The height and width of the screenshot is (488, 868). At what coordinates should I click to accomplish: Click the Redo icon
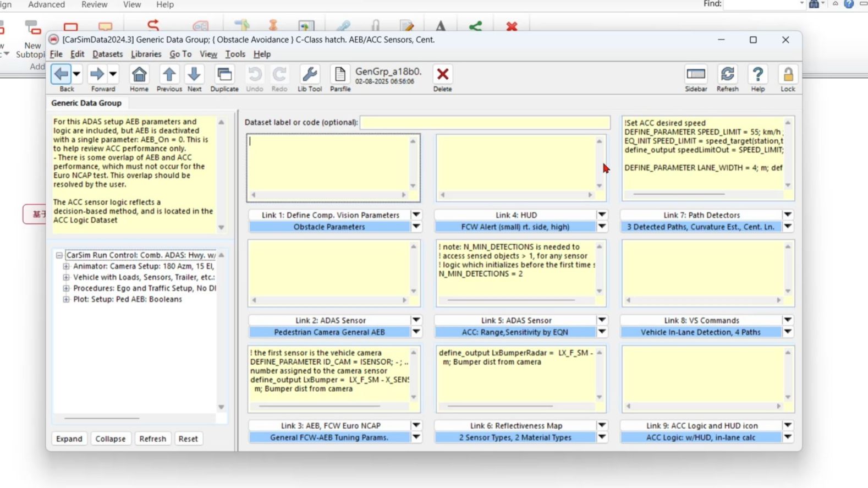click(x=279, y=74)
